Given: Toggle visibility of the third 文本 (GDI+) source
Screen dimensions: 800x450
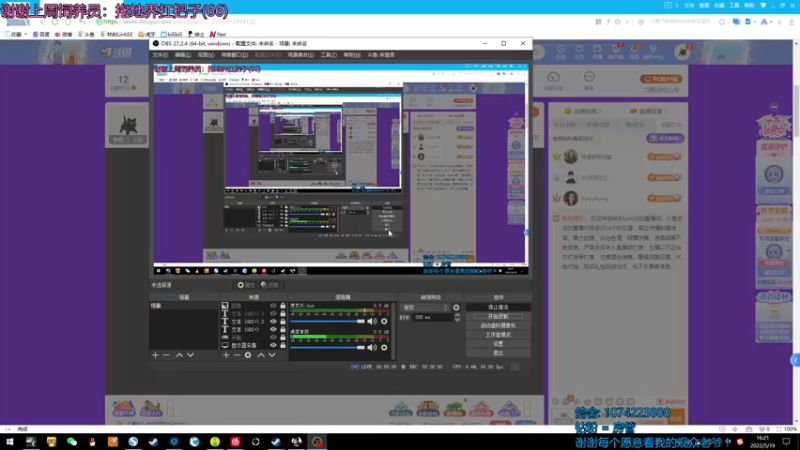Looking at the screenshot, I should (x=273, y=330).
